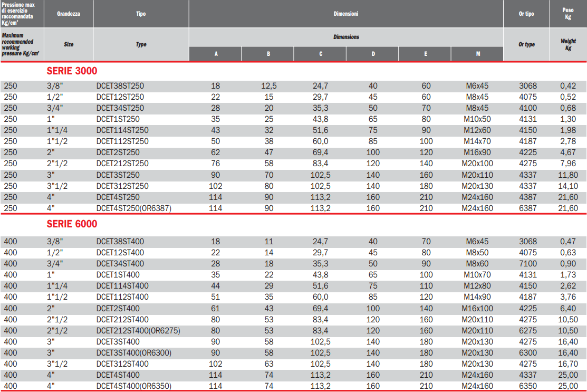587x392 pixels.
Task: Select type cell DCET12ST400
Action: pos(120,253)
